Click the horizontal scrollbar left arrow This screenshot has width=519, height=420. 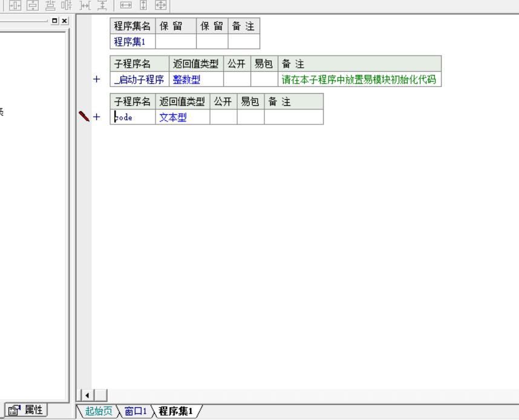(x=87, y=395)
